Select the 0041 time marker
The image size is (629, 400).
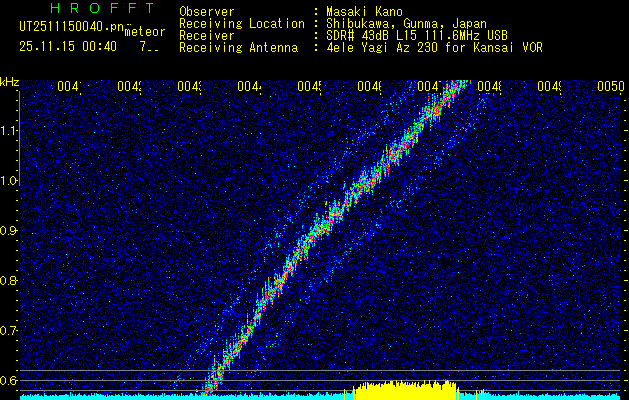pos(69,86)
